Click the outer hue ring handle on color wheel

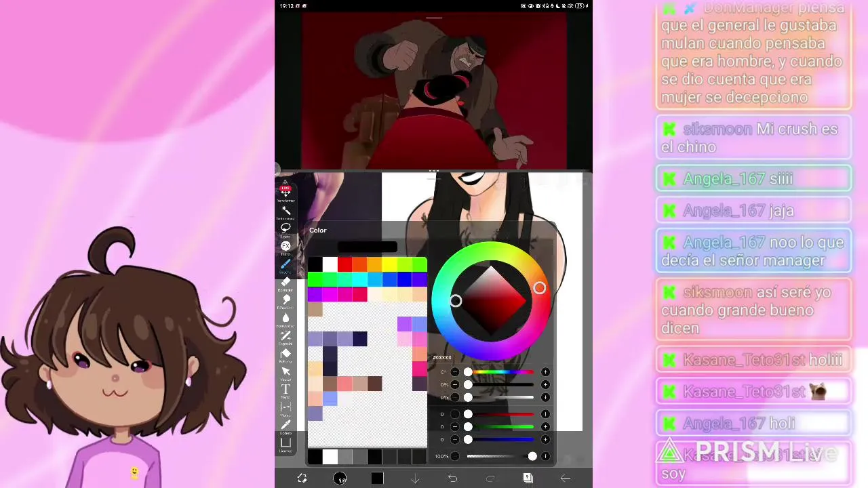539,289
